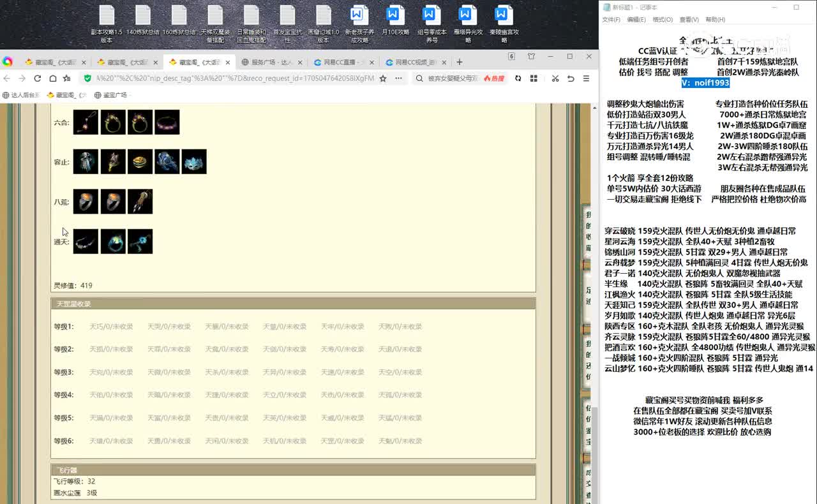Open the 首发宝宝抗性 desktop file

point(288,24)
